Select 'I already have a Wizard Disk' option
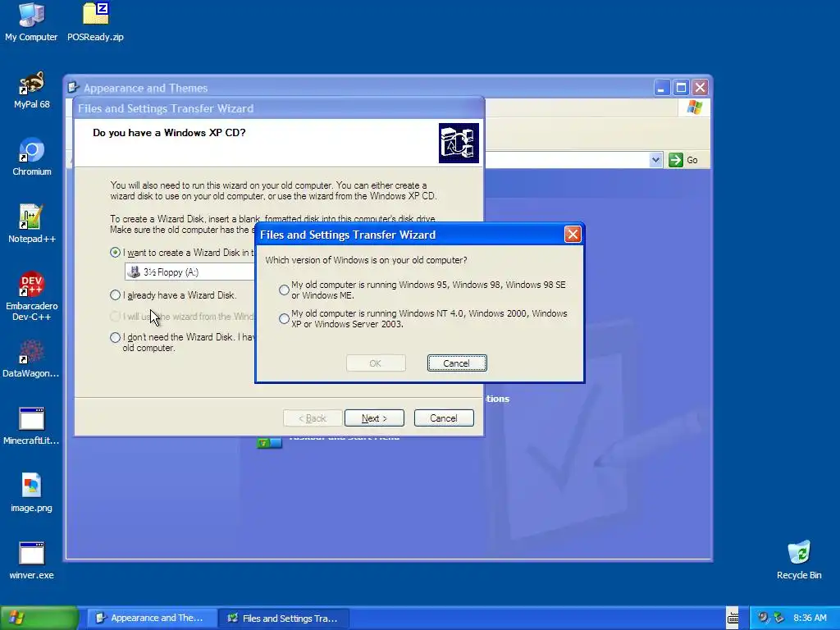 coord(115,295)
